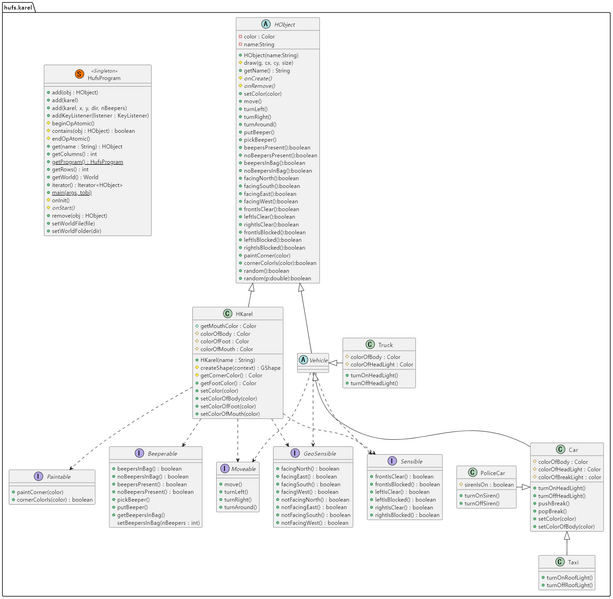Click 'popBreak()' method in Car

[552, 511]
